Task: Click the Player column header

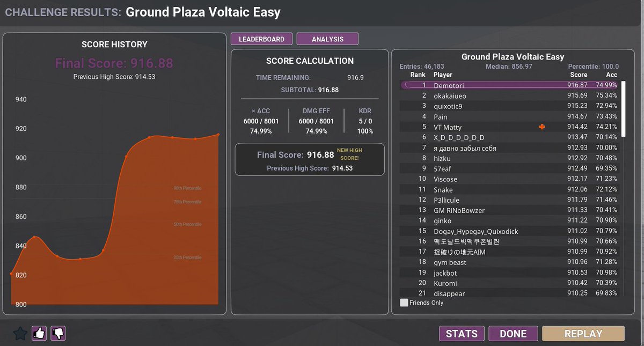Action: pos(443,75)
